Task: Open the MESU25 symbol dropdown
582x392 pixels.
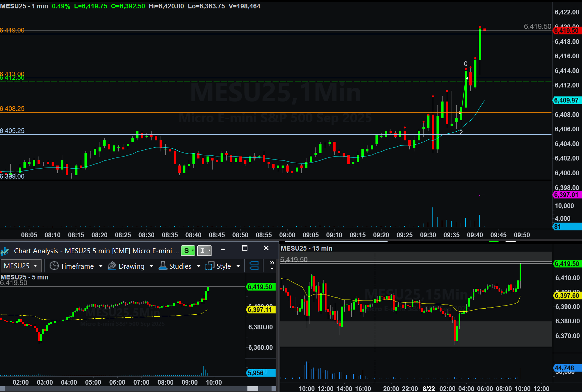Action: [x=21, y=266]
